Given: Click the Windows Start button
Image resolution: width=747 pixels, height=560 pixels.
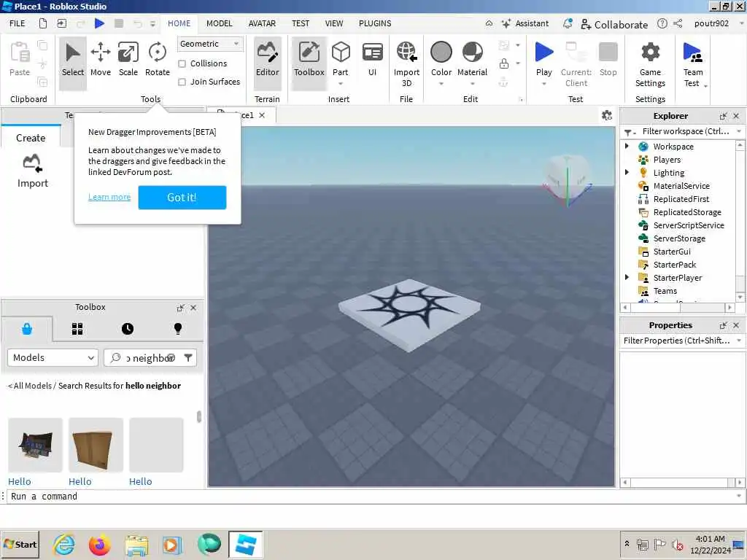Looking at the screenshot, I should (x=20, y=545).
